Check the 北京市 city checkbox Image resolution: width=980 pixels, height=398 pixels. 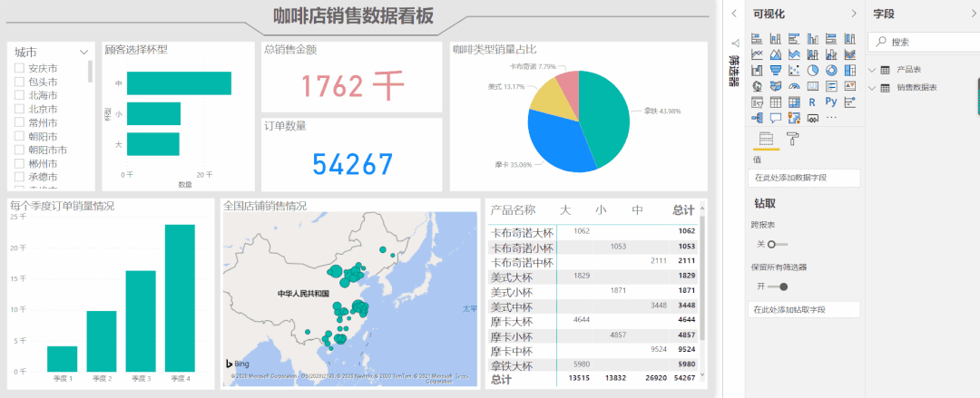click(19, 109)
